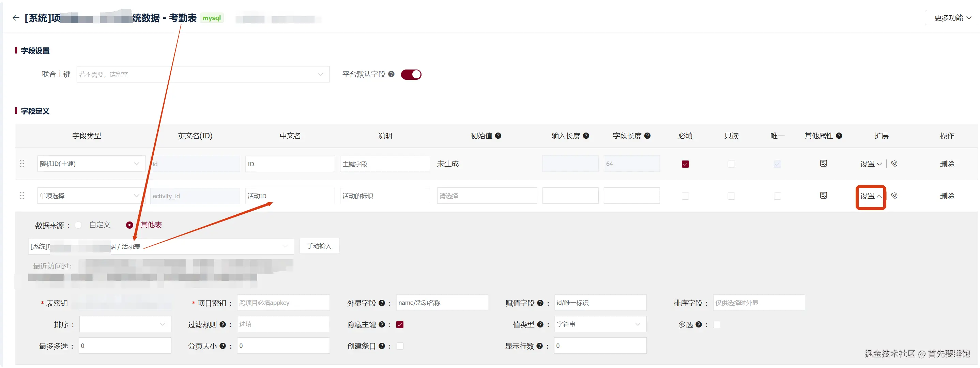Click extension link icon in id row
Viewport: 980px width, 368px height.
point(894,164)
